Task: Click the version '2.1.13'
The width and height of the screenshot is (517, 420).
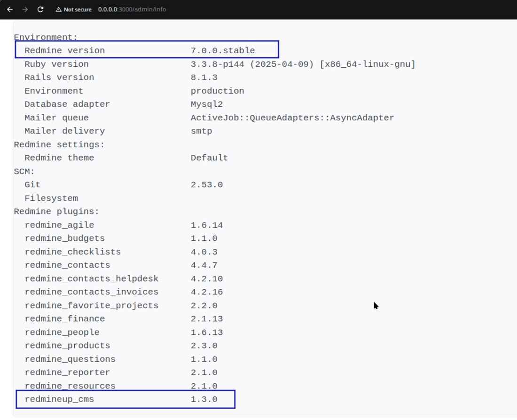Action: tap(207, 319)
